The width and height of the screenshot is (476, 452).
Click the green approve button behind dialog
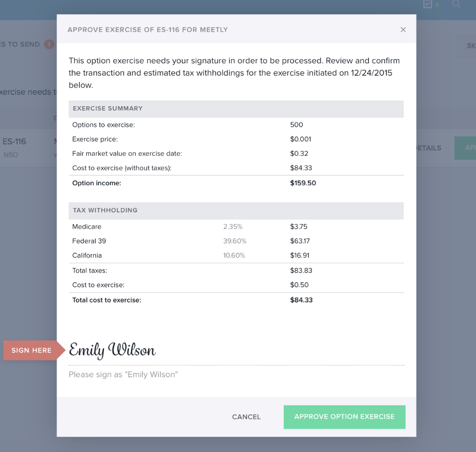click(x=465, y=148)
